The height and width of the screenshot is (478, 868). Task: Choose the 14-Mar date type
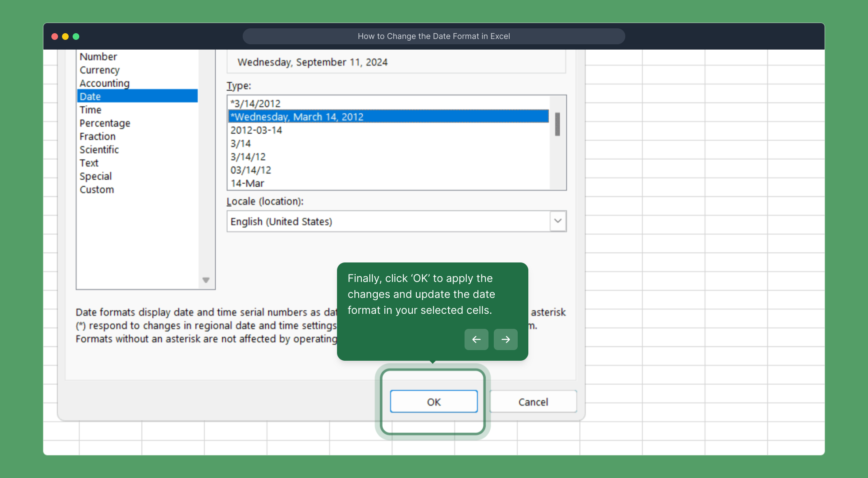coord(247,183)
